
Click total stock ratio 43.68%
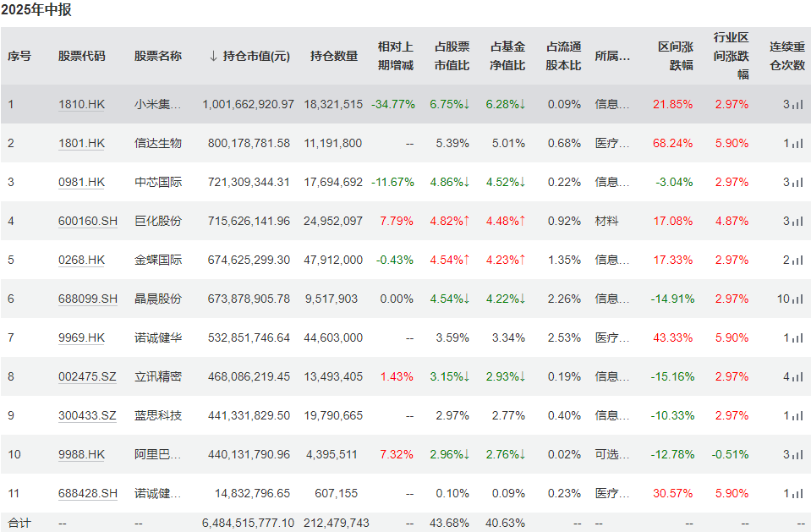(x=449, y=524)
